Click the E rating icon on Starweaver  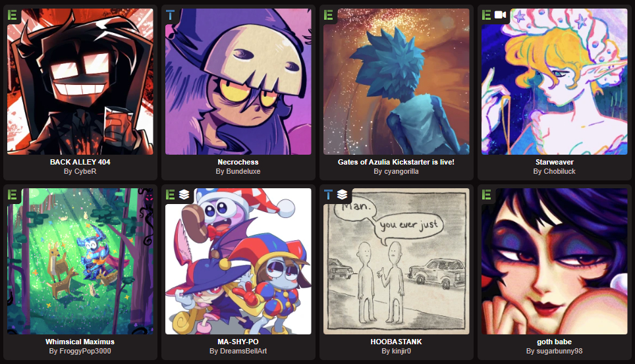pyautogui.click(x=486, y=15)
